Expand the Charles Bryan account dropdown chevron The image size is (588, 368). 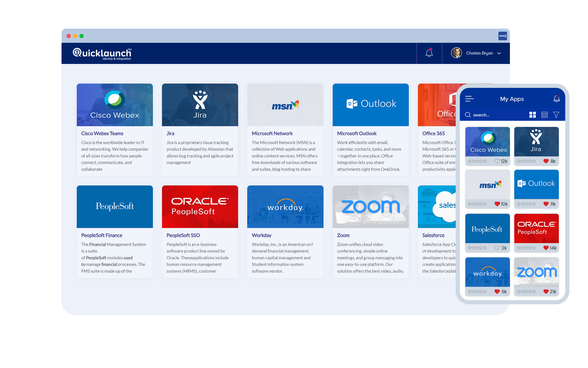click(499, 53)
